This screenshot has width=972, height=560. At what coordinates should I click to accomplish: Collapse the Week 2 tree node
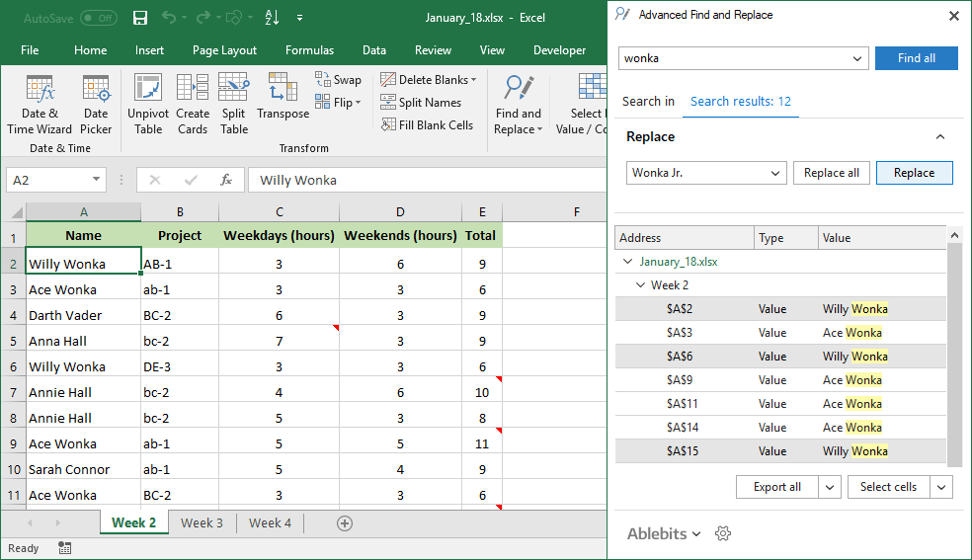640,285
